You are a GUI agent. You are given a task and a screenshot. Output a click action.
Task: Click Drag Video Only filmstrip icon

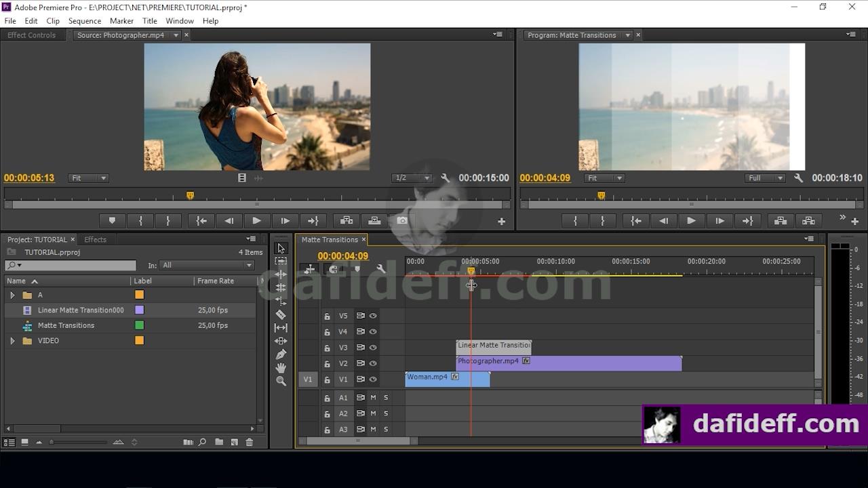242,178
